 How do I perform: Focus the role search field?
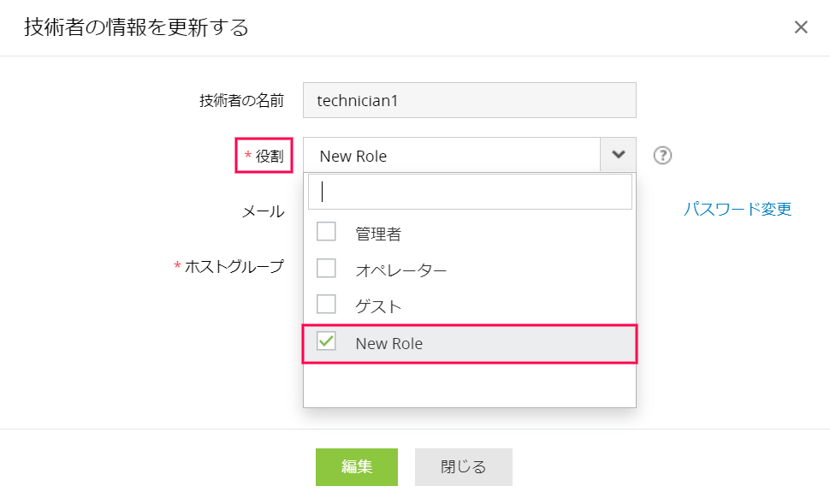tap(470, 192)
